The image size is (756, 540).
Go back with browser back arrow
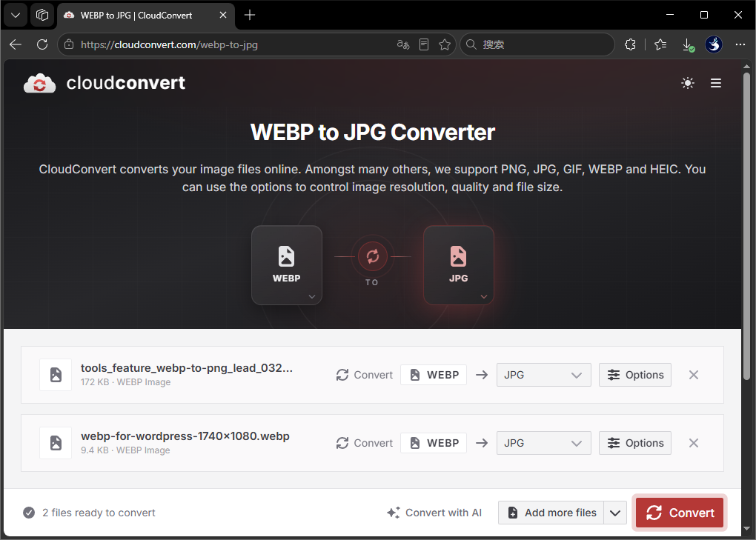[16, 44]
